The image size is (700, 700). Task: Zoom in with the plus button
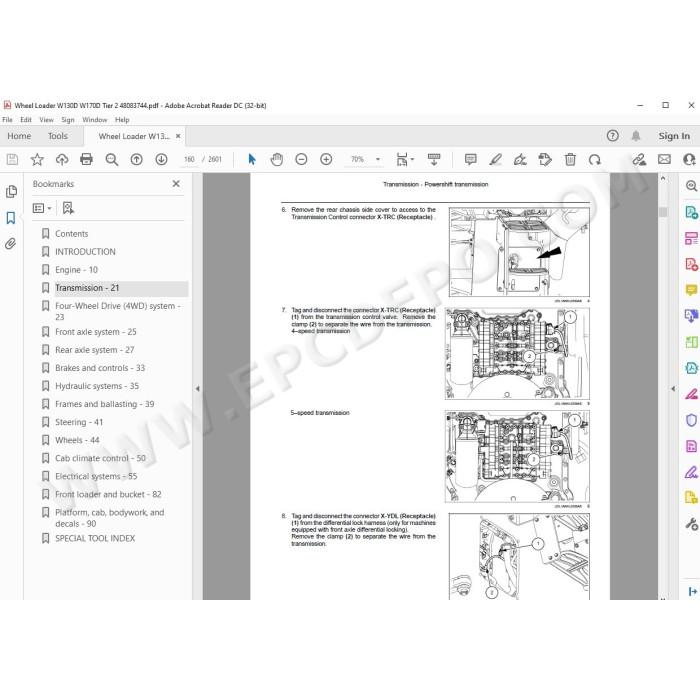point(326,159)
